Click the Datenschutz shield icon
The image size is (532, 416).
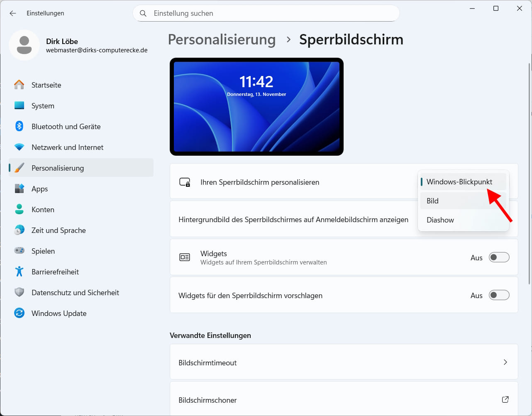pos(19,292)
